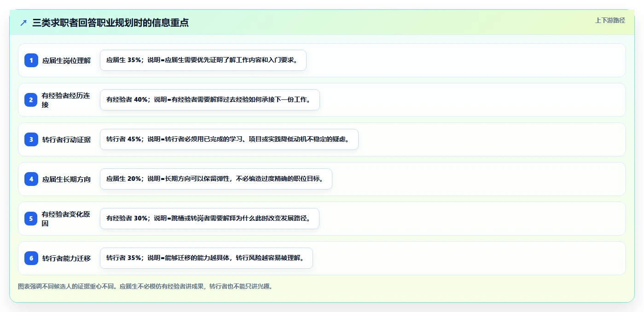644x312 pixels.
Task: Select step number 4 badge
Action: click(31, 179)
